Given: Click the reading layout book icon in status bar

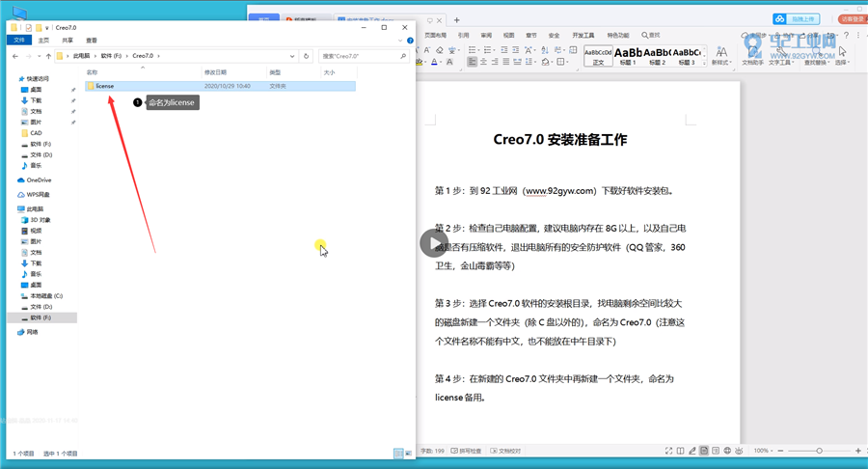Looking at the screenshot, I should click(680, 451).
